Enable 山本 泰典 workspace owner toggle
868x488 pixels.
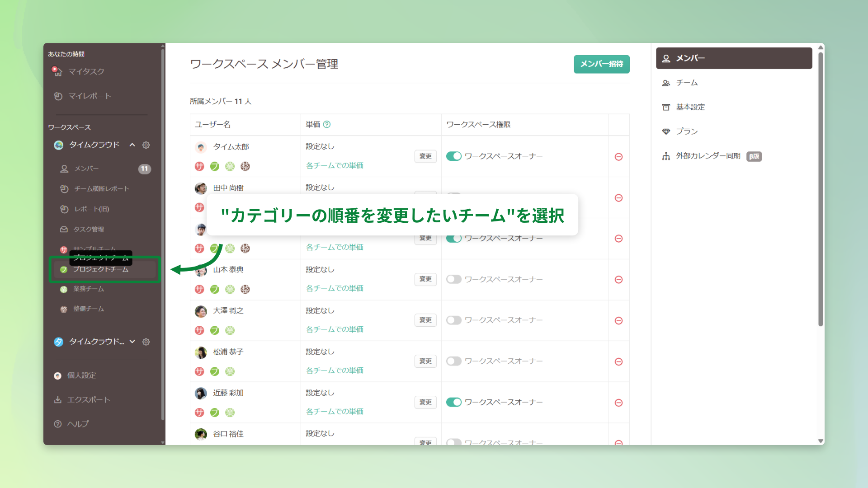453,279
